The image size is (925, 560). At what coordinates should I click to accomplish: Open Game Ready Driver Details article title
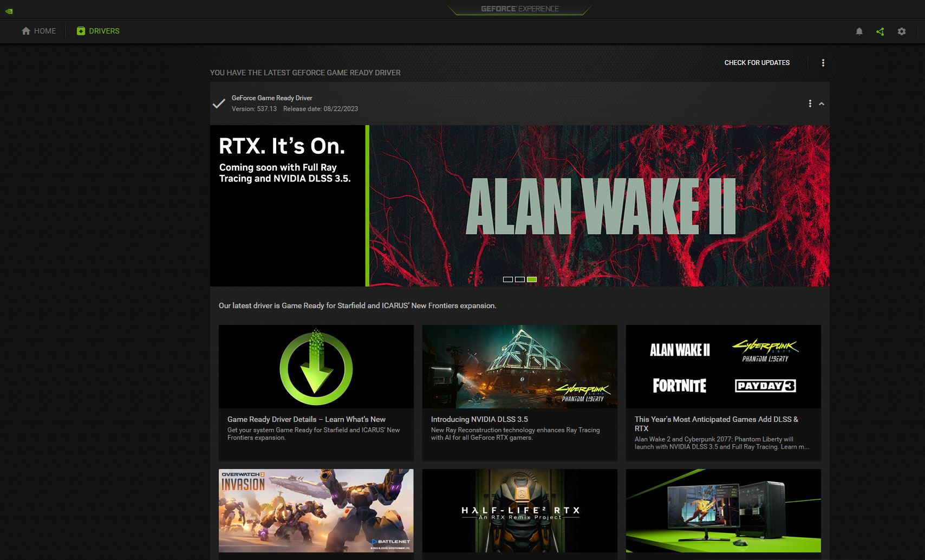pos(307,419)
